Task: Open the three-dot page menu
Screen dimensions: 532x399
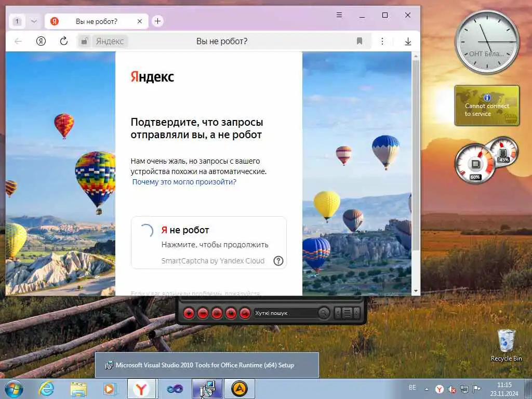Action: [x=382, y=42]
